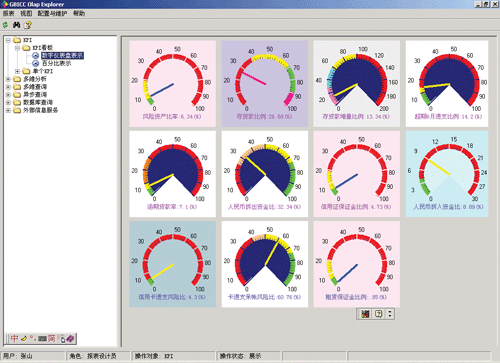The height and width of the screenshot is (363, 500).
Task: Select the gauge icon beside 百分比表示
Action: [x=36, y=63]
